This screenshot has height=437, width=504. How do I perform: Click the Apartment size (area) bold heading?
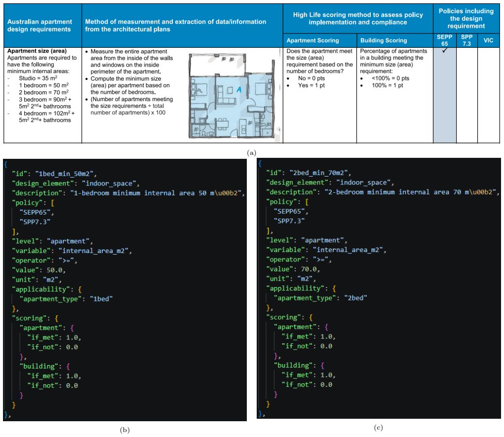[x=37, y=51]
